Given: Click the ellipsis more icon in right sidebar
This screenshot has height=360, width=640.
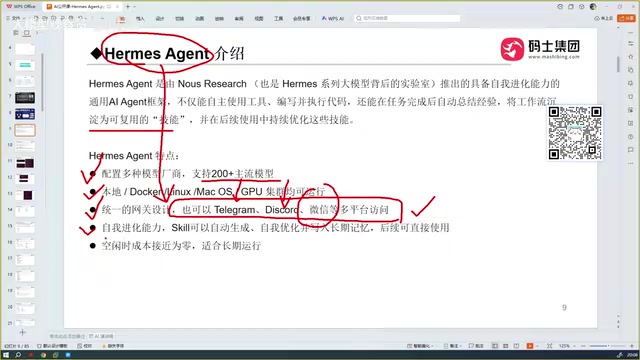Looking at the screenshot, I should click(631, 163).
